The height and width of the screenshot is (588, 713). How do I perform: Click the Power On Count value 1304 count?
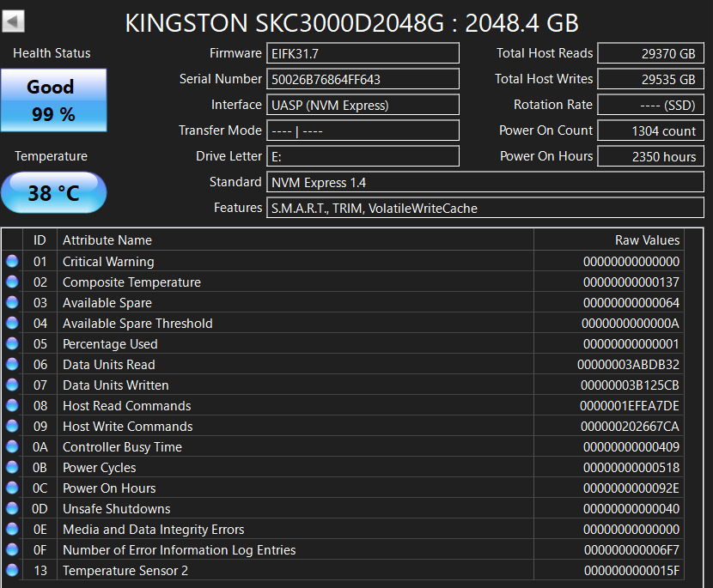click(x=650, y=130)
